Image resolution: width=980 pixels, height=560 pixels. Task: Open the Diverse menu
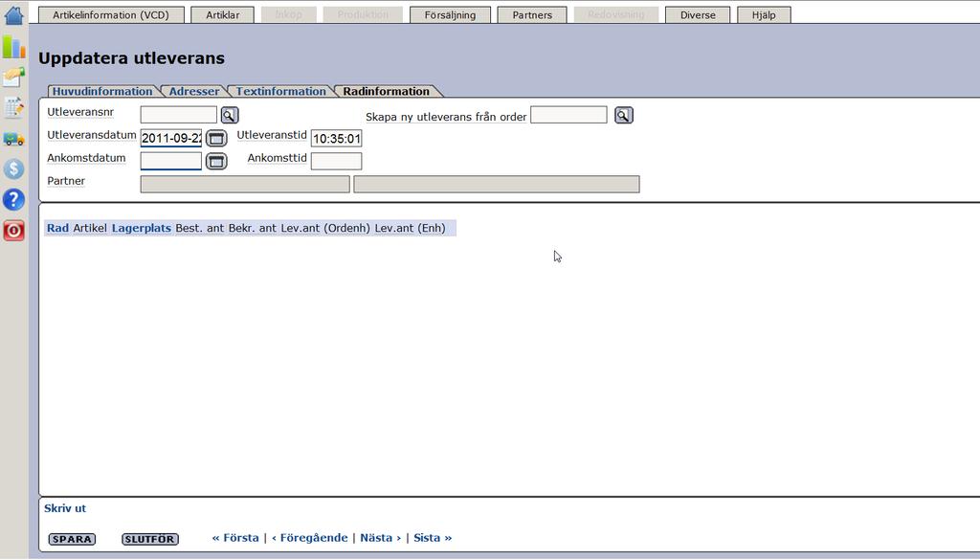[x=698, y=15]
